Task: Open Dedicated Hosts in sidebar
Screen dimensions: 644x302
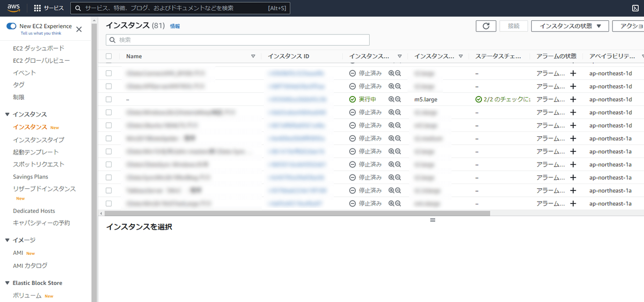Action: point(34,211)
